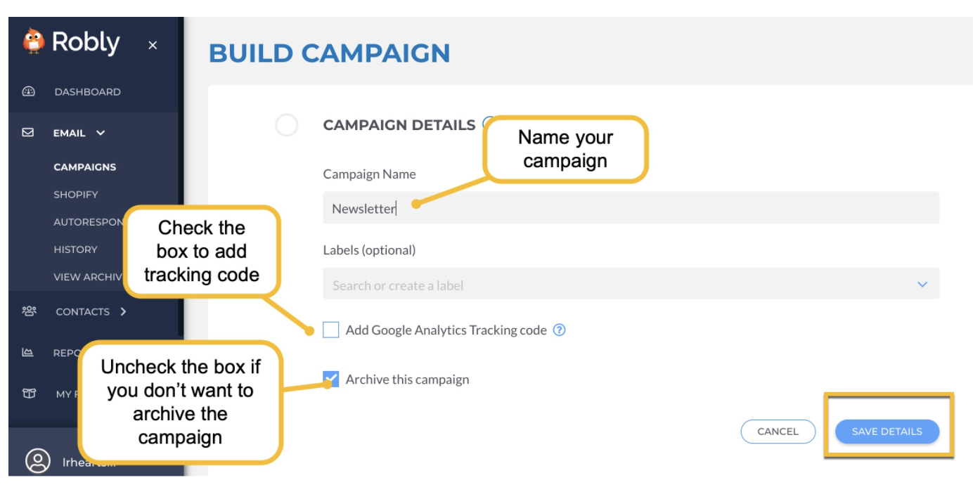
Task: Select the Campaign Details step circle
Action: coord(287,125)
